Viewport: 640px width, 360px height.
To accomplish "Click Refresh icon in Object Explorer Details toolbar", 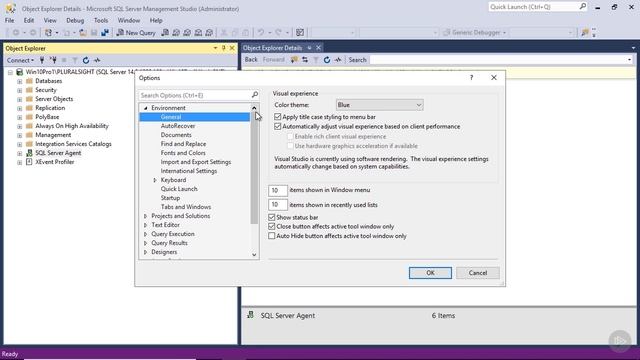I will (x=327, y=60).
